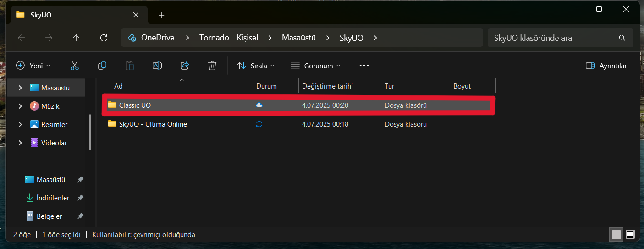This screenshot has height=249, width=644.
Task: Open the Görünüm view dropdown
Action: coord(315,66)
